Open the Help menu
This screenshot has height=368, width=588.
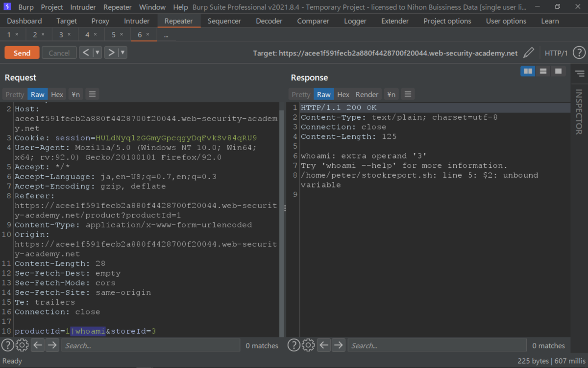tap(180, 7)
